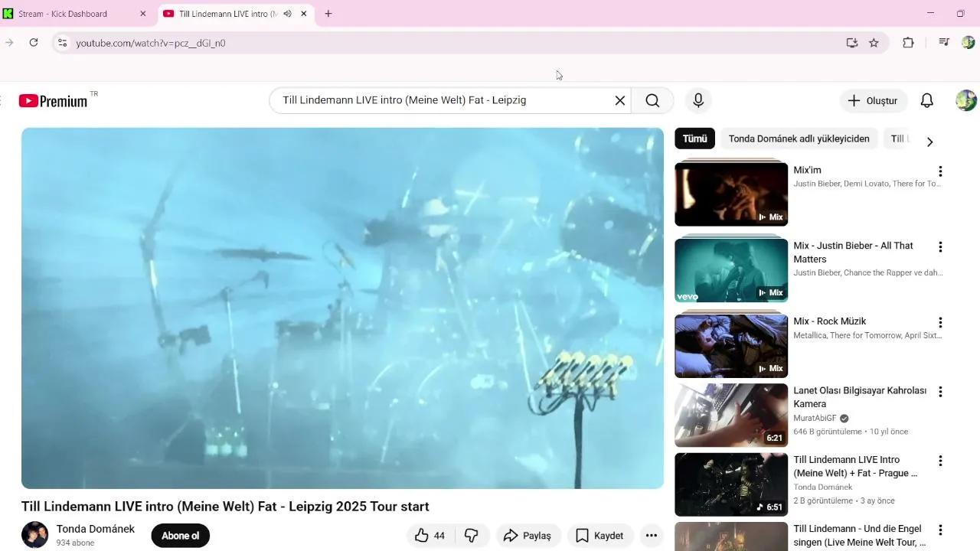Open site information icon in address bar
980x551 pixels.
tap(63, 43)
